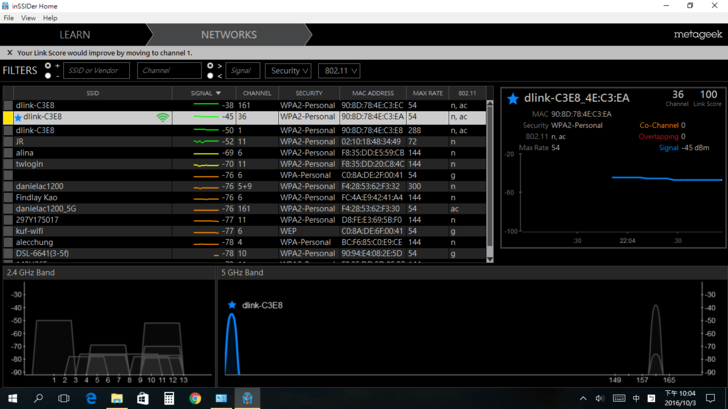Focus the Signal filter field
728x409 pixels.
(x=242, y=71)
